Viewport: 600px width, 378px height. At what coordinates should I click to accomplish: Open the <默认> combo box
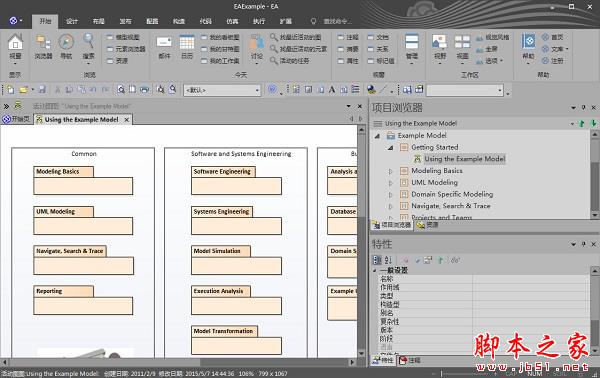[222, 90]
